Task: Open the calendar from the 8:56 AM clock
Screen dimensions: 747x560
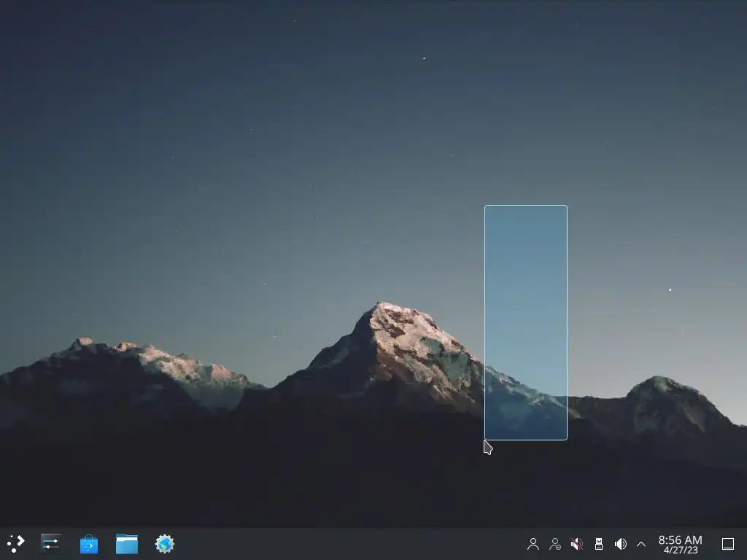Action: 681,544
